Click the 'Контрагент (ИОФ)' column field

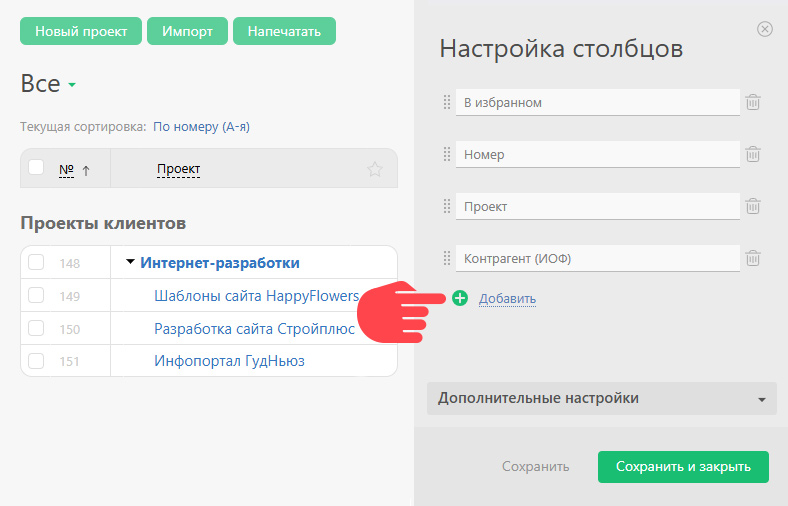[598, 258]
